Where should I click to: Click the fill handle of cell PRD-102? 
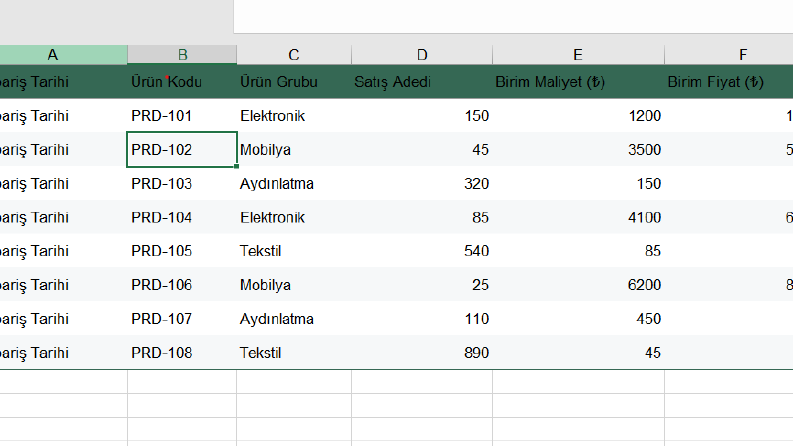tap(236, 166)
